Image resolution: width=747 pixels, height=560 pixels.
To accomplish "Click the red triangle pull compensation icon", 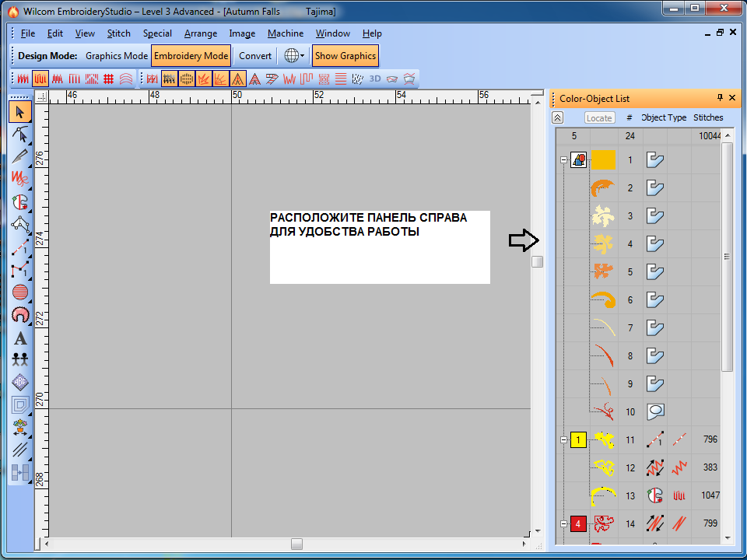I will 255,79.
